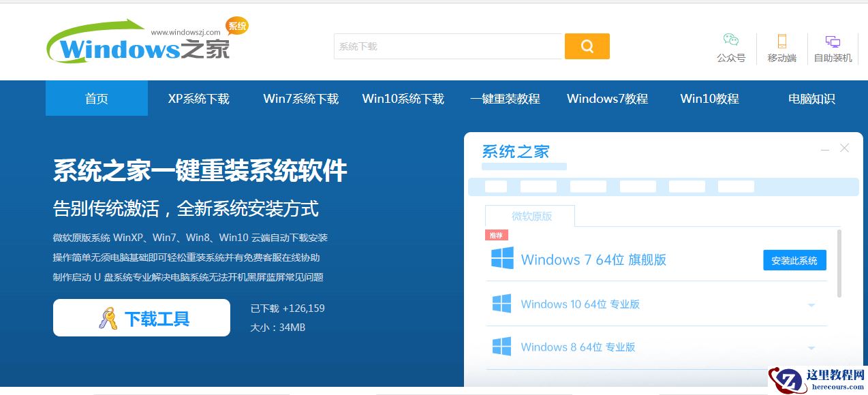Click the progress bar under 系统之家 title
Screen dimensions: 868x395
[525, 166]
